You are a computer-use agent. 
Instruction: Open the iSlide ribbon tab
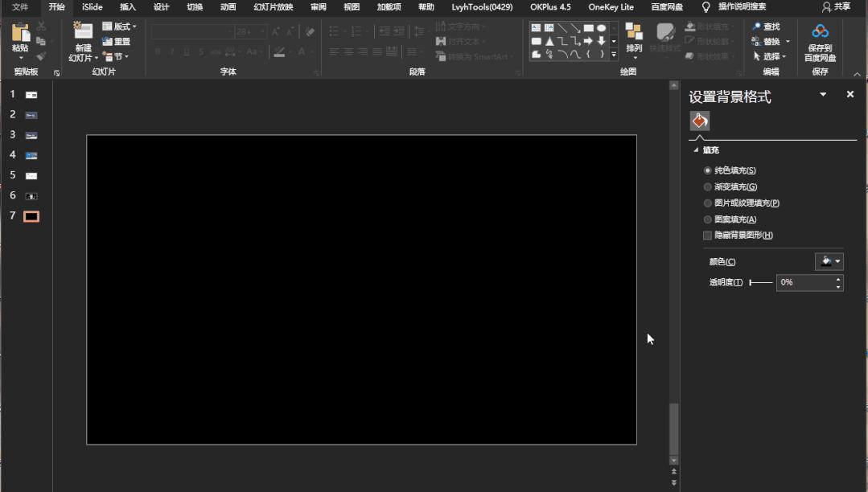[93, 7]
